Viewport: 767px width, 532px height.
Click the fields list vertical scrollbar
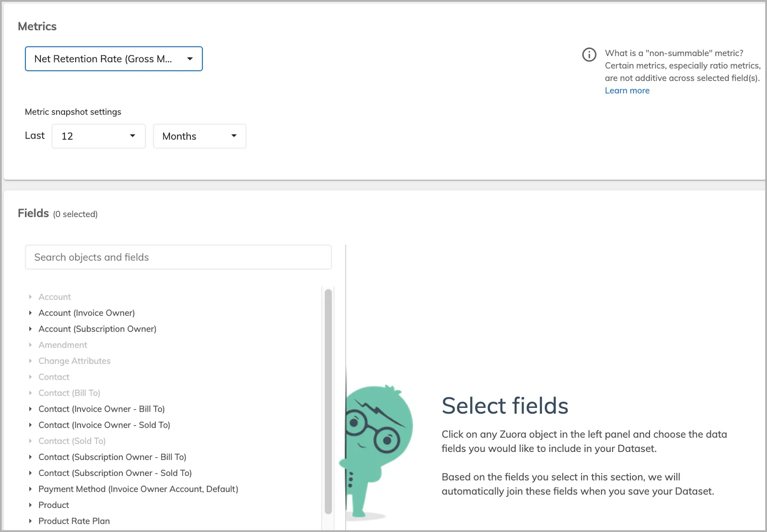(x=328, y=402)
